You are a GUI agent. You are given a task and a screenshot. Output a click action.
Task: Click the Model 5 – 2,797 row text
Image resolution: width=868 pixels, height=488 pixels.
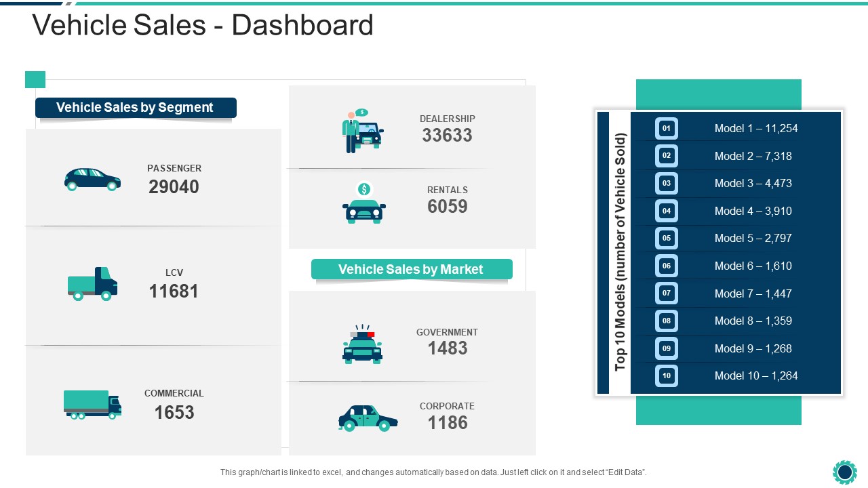tap(753, 238)
